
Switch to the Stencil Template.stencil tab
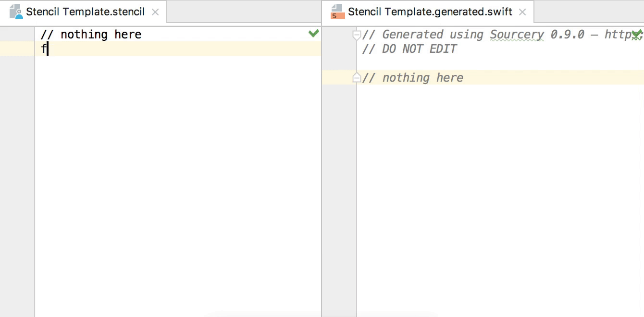point(82,12)
